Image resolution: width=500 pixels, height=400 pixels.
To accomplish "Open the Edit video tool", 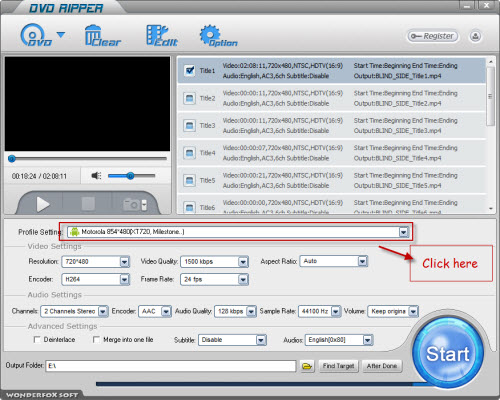I will (162, 35).
